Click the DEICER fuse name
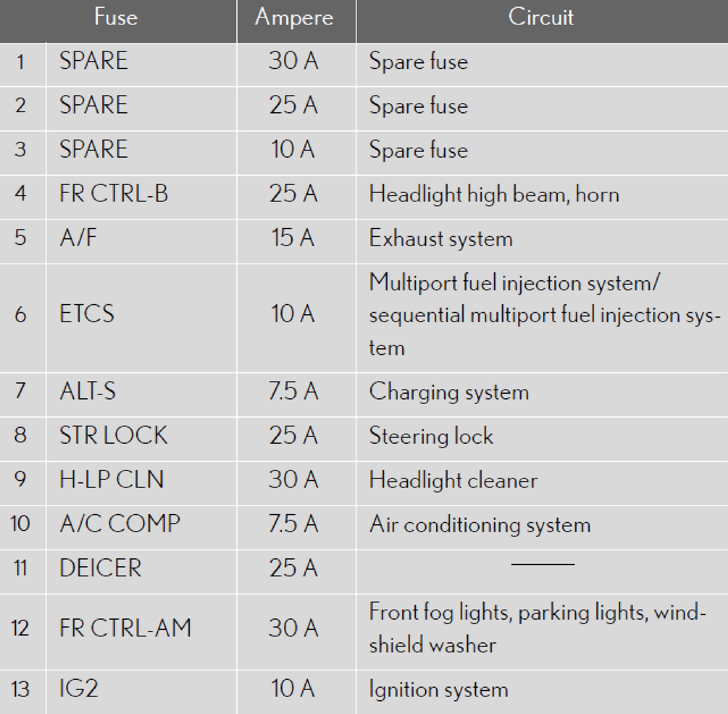 pos(100,568)
